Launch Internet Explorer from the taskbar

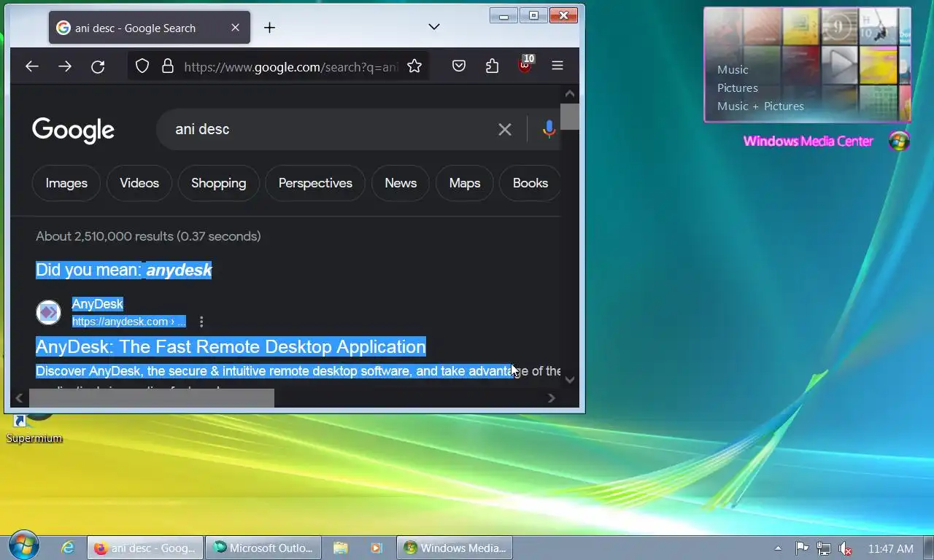(68, 548)
